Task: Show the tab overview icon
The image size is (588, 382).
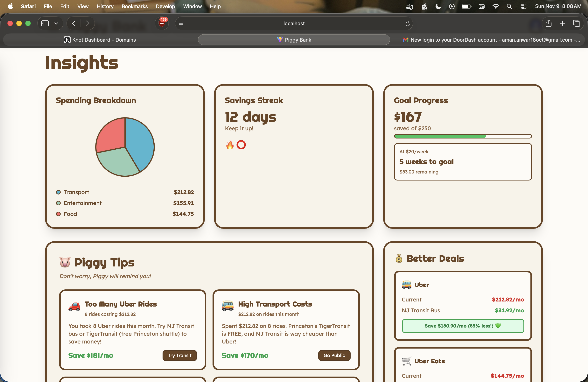Action: point(576,23)
